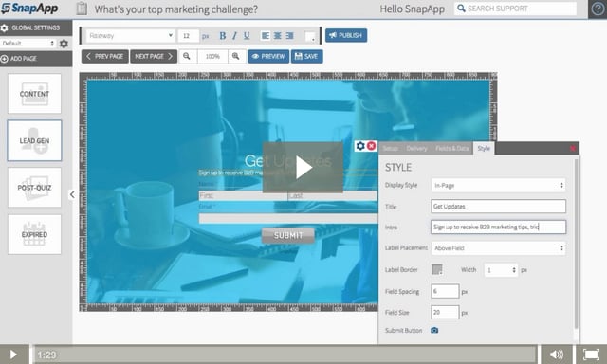607x364 pixels.
Task: Switch to the Fields & Data tab
Action: tap(452, 149)
